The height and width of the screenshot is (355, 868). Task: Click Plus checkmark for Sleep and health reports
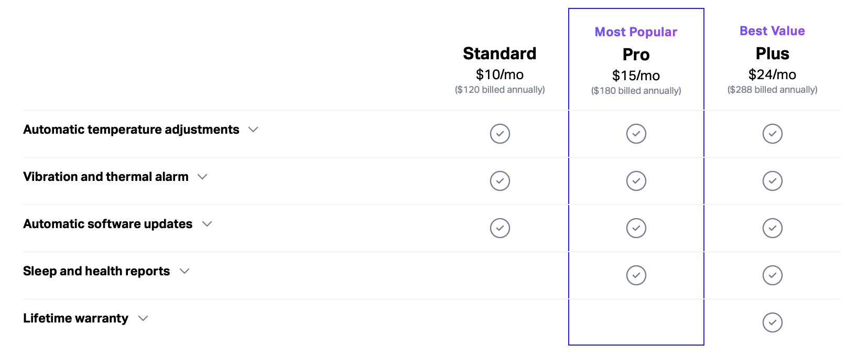(772, 275)
